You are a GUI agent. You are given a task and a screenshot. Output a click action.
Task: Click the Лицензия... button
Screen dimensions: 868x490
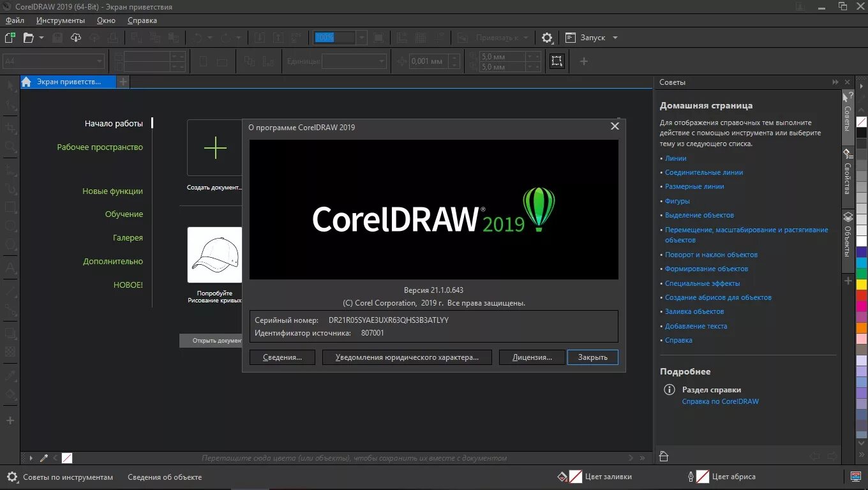click(532, 357)
